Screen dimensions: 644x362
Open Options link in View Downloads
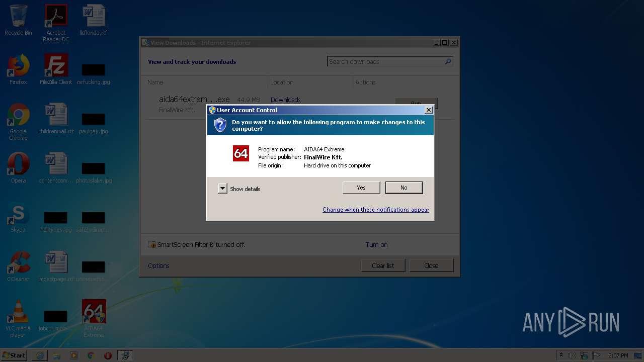coord(158,265)
